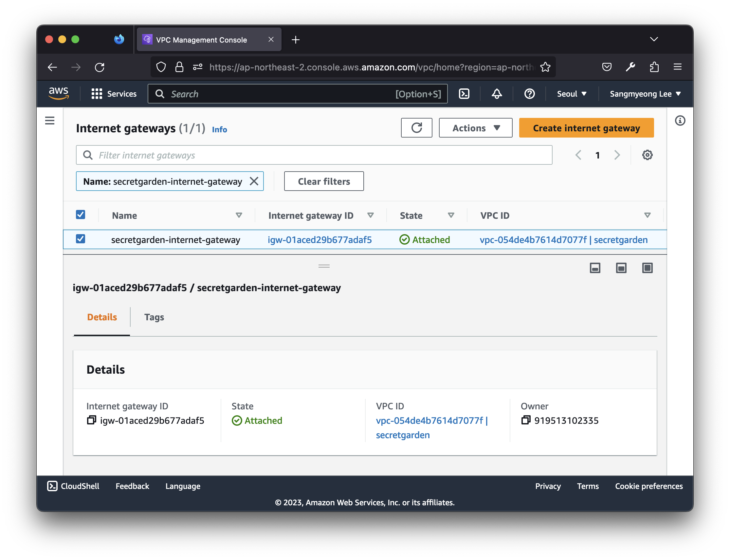Go to previous page of gateways

[578, 155]
